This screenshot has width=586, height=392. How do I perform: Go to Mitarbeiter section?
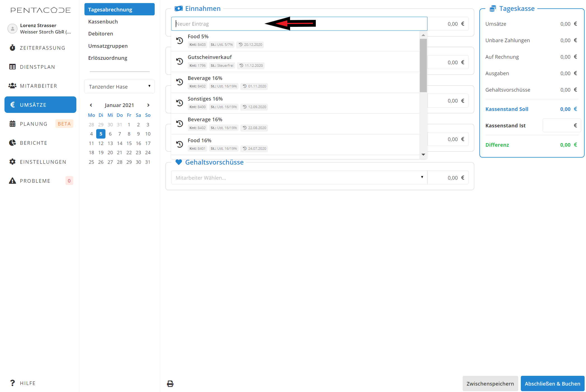(x=38, y=86)
